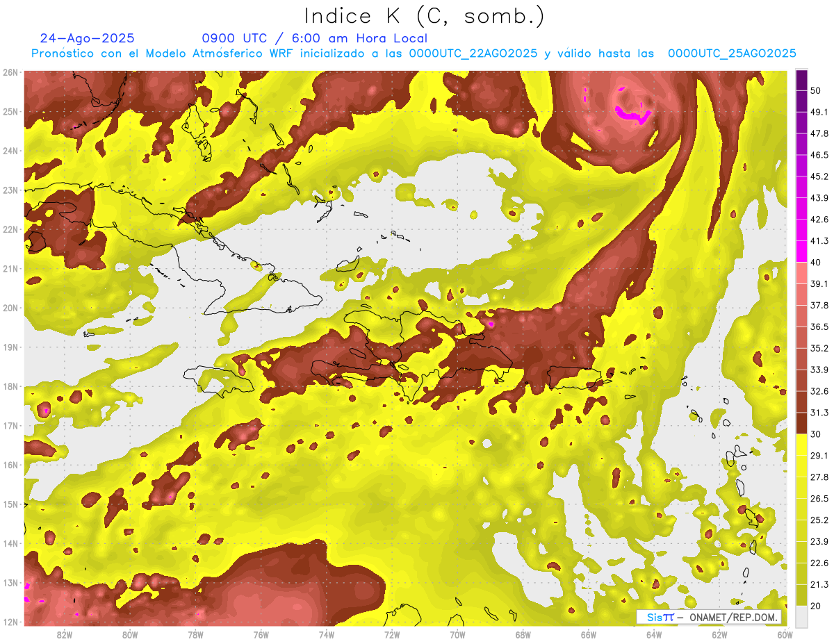The image size is (834, 644).
Task: Click the "64W" longitude label
Action: pos(655,635)
